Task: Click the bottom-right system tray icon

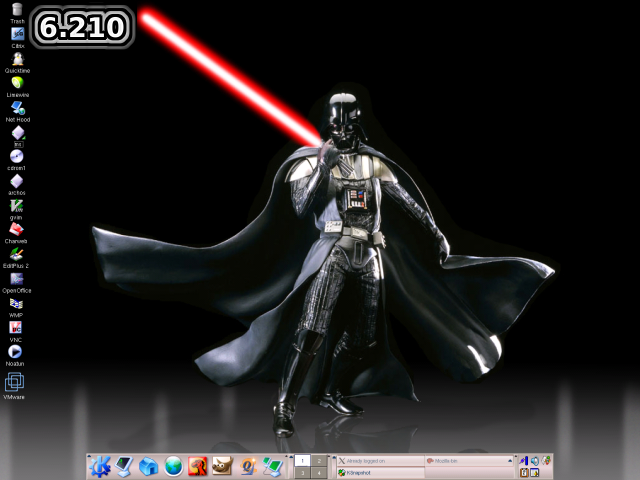Action: point(535,473)
